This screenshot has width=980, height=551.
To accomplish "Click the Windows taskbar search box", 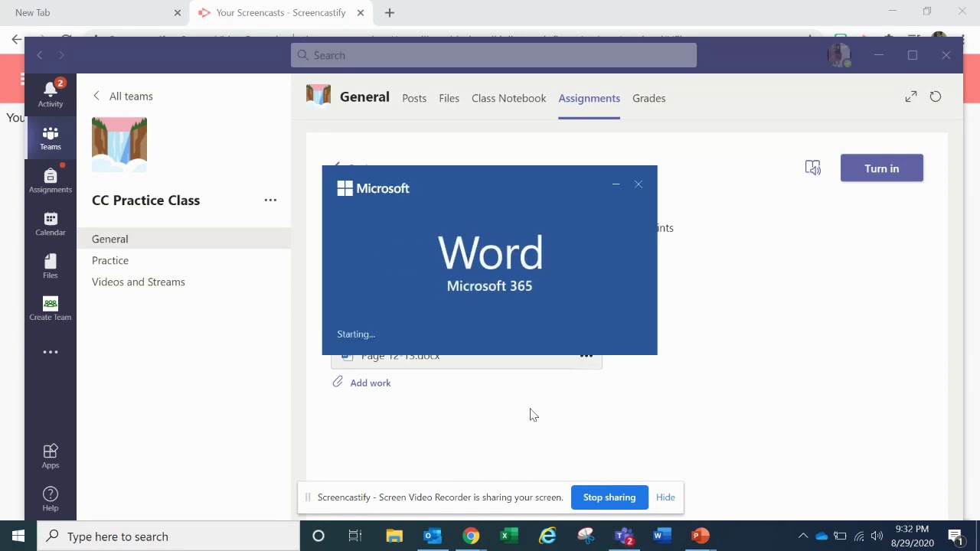I will (168, 536).
